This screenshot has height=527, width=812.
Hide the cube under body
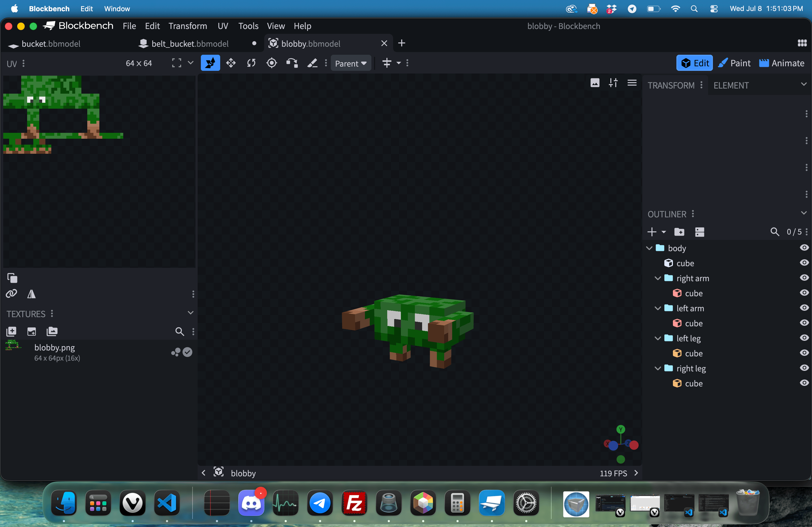point(804,263)
